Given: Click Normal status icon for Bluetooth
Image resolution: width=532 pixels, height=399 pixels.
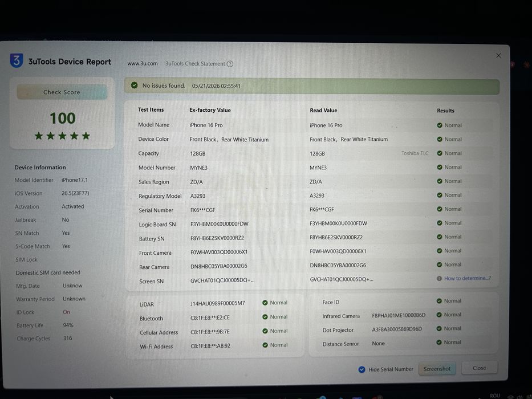Looking at the screenshot, I should (265, 317).
